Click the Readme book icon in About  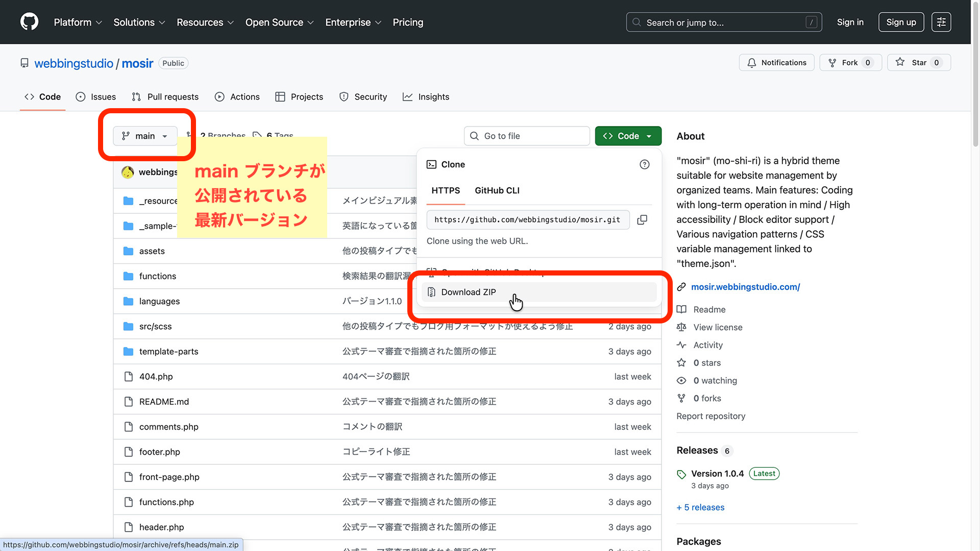(x=681, y=309)
